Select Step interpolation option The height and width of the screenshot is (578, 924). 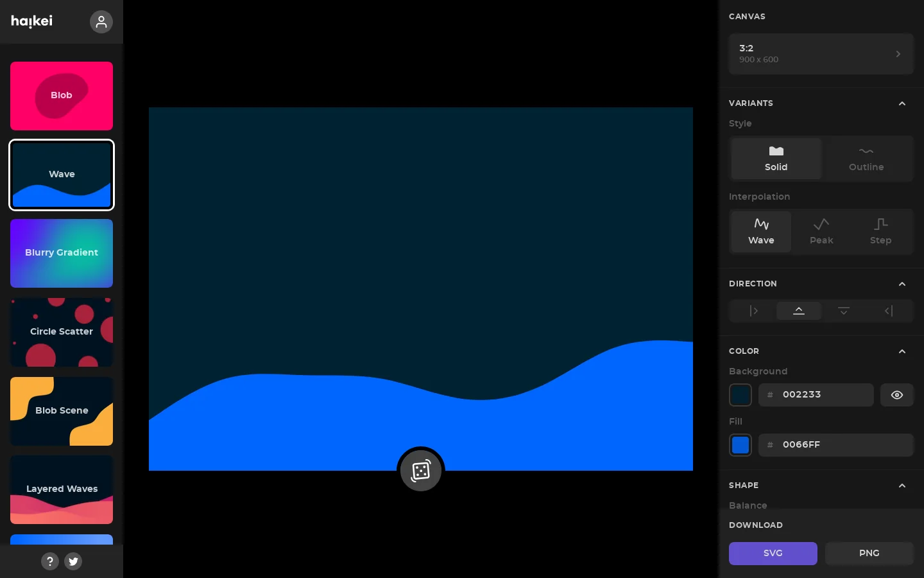(x=881, y=232)
